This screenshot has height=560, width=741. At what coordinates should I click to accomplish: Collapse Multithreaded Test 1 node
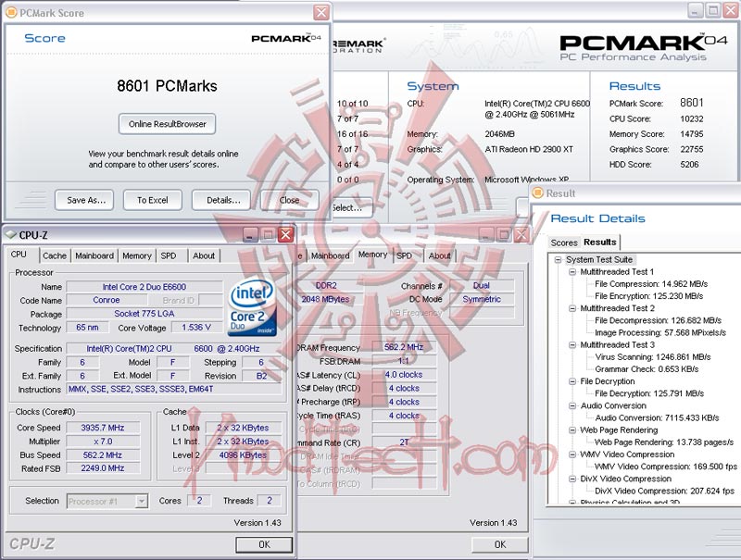[x=572, y=272]
